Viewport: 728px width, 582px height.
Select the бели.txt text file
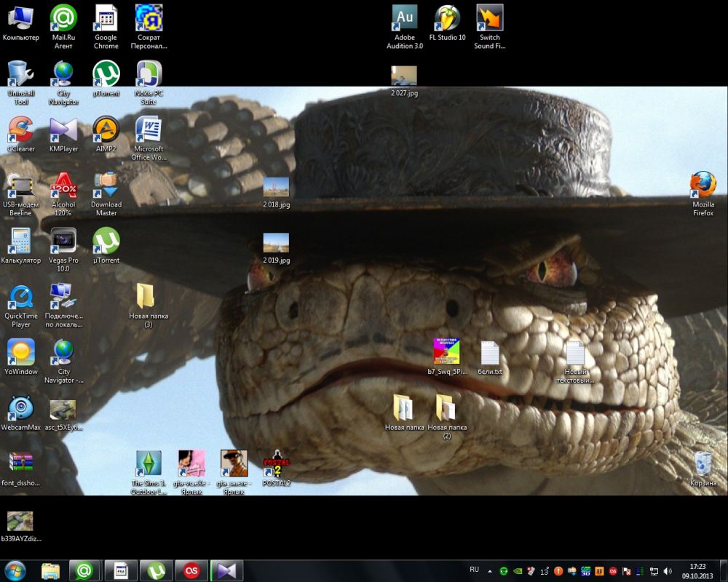(490, 357)
